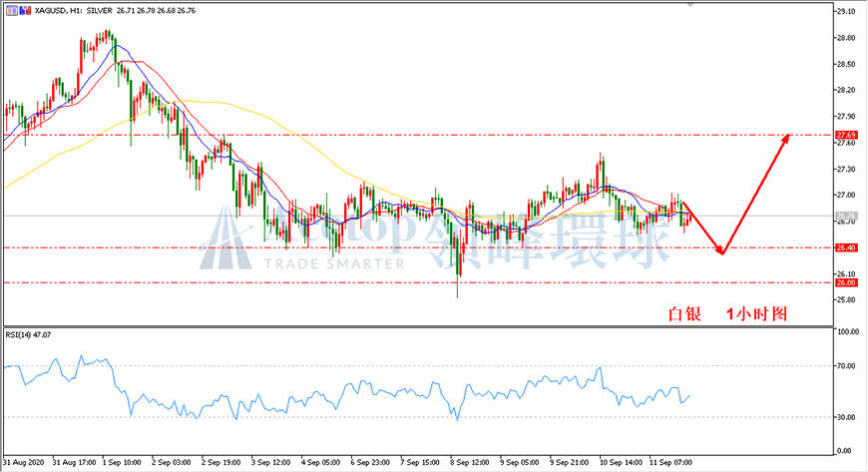The width and height of the screenshot is (868, 472).
Task: Click the 8 Sep 12:00 time axis marker
Action: coord(470,462)
